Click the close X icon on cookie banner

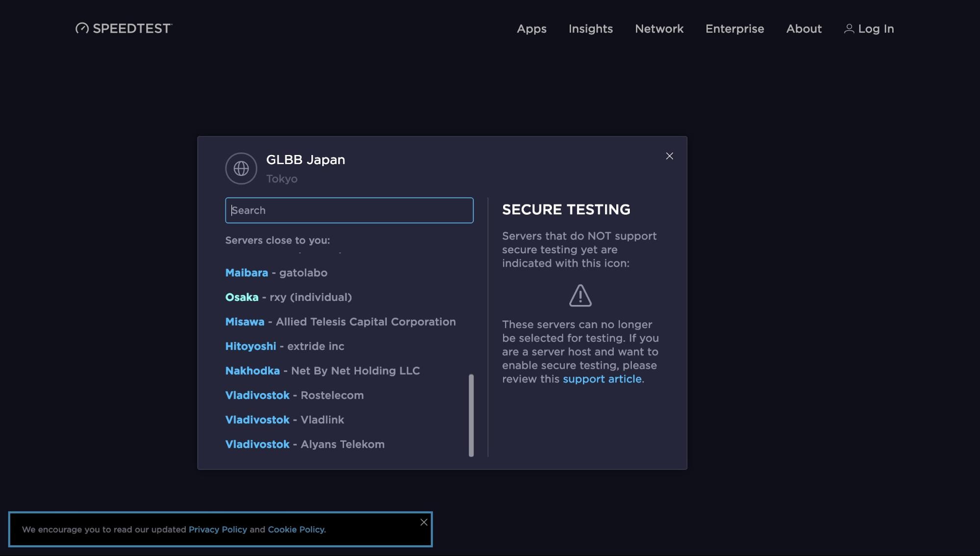tap(424, 522)
